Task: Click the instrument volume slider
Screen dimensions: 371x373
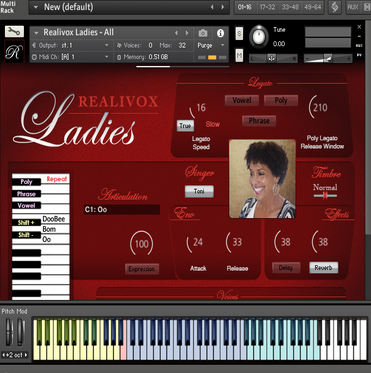Action: click(328, 59)
